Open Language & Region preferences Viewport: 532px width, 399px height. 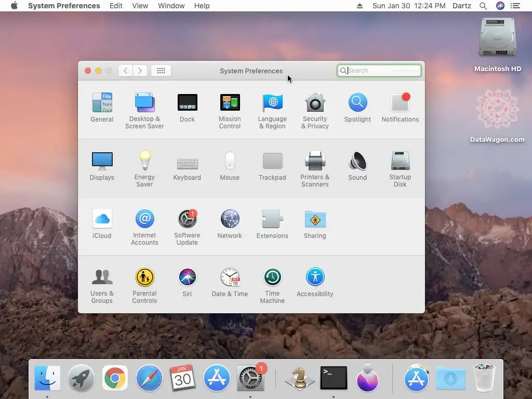(272, 111)
